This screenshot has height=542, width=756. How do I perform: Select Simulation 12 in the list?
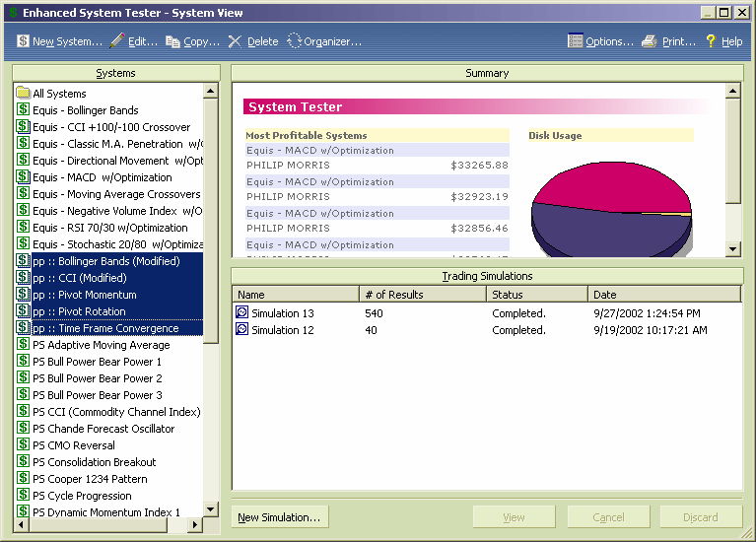[x=282, y=330]
